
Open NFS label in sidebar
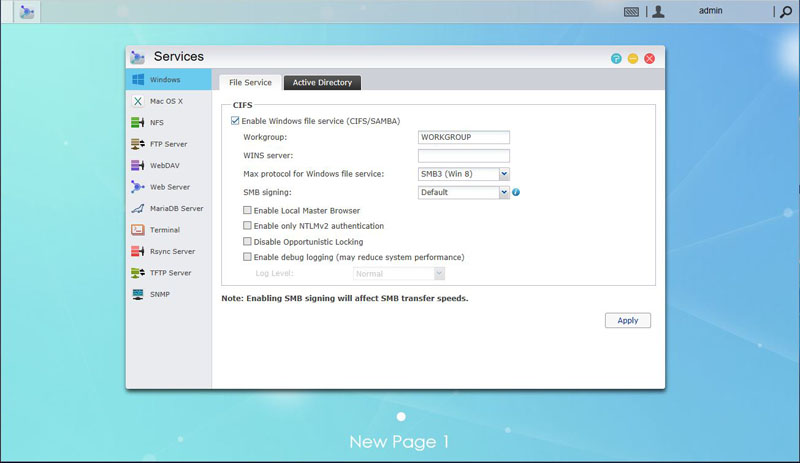pyautogui.click(x=157, y=123)
